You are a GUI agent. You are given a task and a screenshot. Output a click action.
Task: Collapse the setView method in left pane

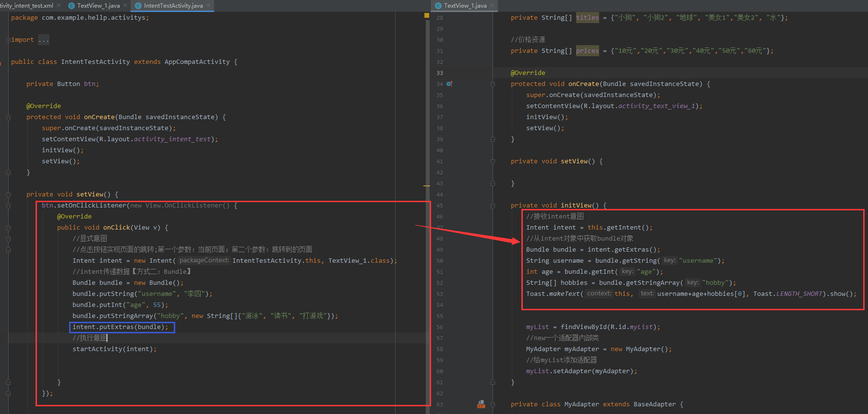pyautogui.click(x=8, y=195)
